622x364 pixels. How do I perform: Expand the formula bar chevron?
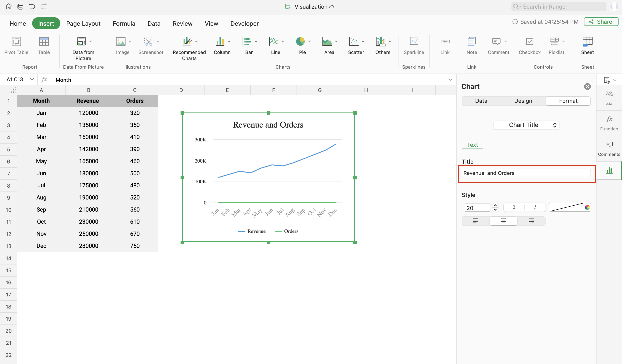click(x=450, y=79)
